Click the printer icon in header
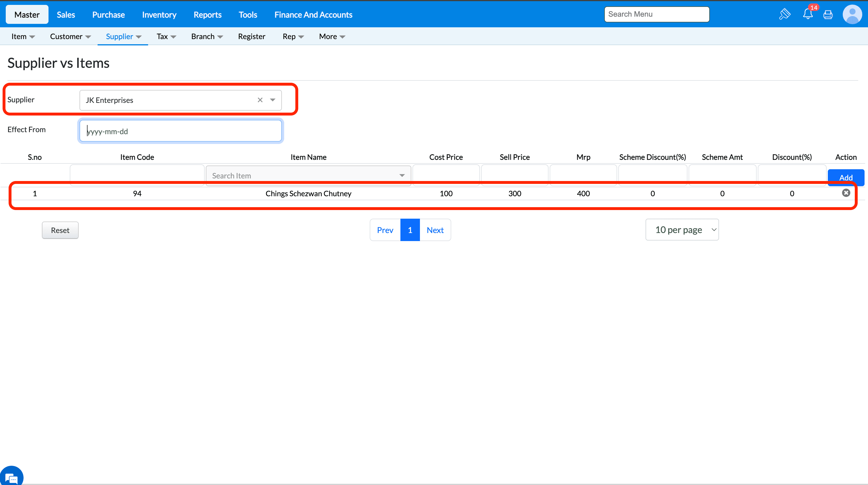 click(828, 14)
